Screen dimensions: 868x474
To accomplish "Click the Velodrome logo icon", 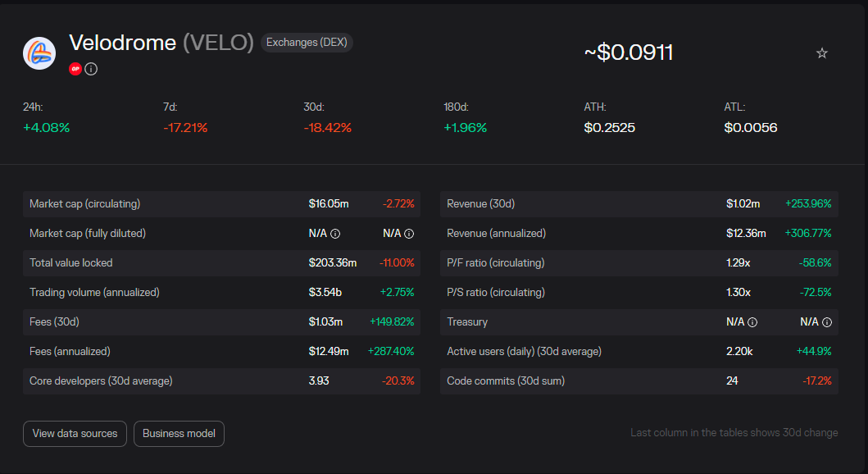I will (x=39, y=53).
